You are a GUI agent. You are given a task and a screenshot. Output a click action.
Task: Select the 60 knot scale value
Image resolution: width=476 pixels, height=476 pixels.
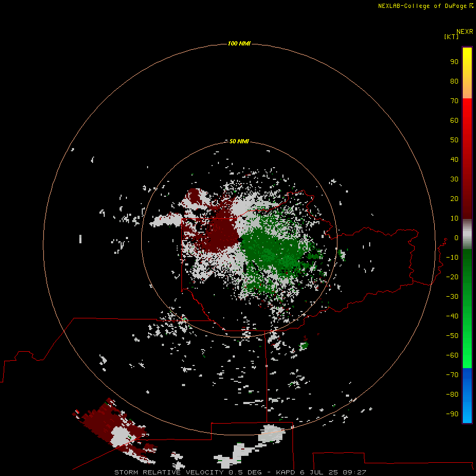[x=454, y=120]
